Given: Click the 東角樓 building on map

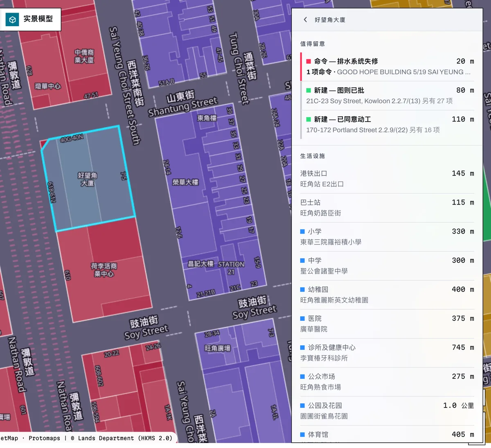Looking at the screenshot, I should click(x=207, y=118).
